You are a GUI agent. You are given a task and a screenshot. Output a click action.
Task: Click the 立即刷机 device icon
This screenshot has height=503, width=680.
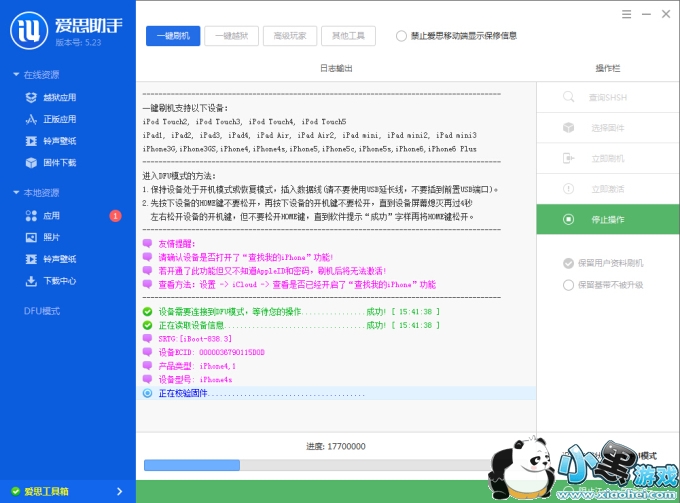pos(569,158)
